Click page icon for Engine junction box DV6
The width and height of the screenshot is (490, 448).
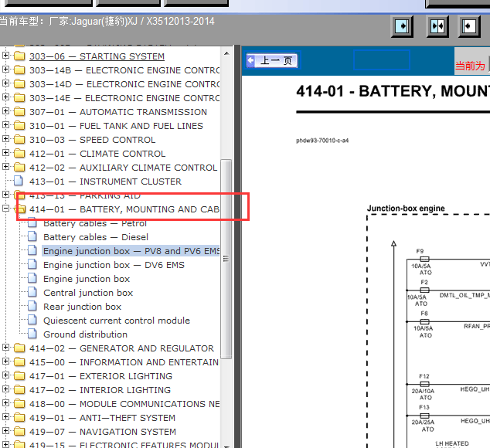[32, 264]
